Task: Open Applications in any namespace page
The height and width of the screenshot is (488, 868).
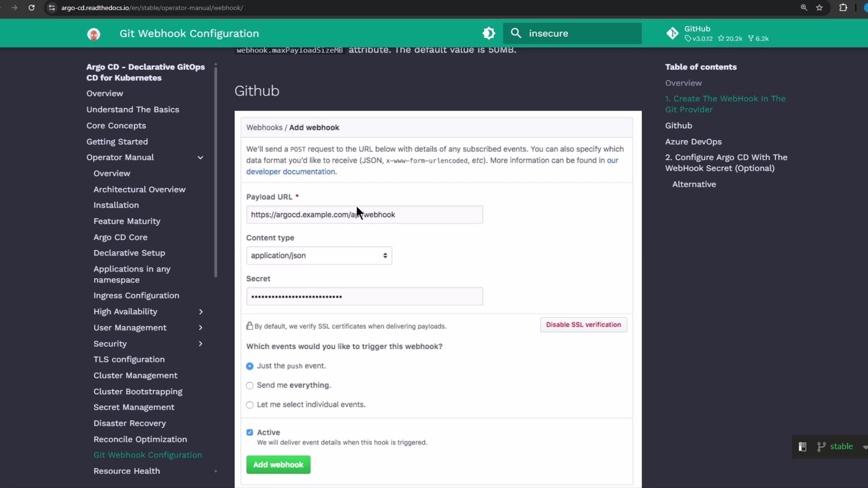Action: point(132,274)
